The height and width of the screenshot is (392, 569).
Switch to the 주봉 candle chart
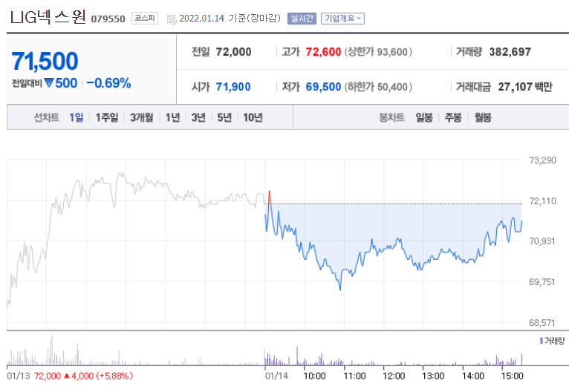[x=453, y=117]
